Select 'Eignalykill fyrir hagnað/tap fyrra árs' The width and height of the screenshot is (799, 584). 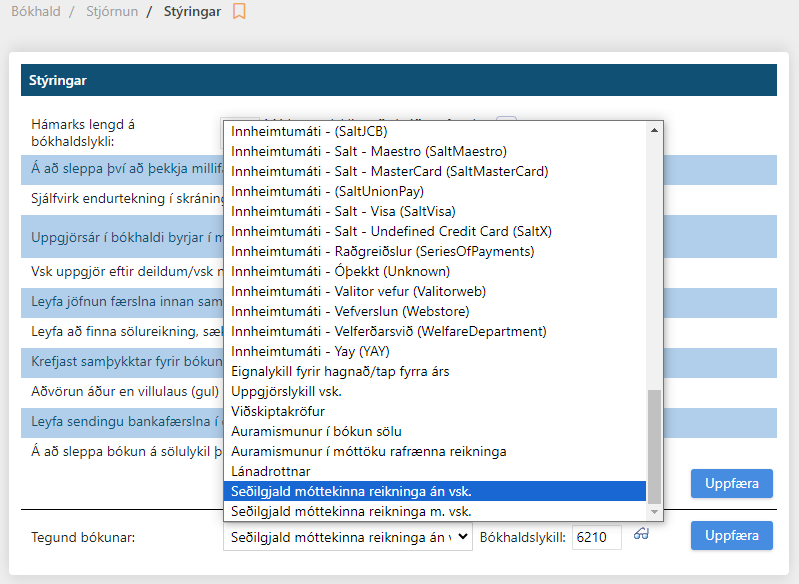[340, 371]
